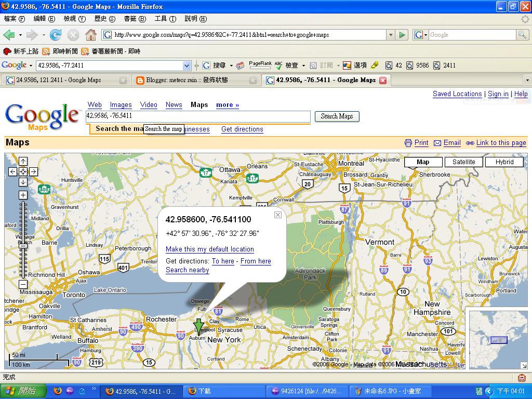This screenshot has height=399, width=532.
Task: Click the Sign in link
Action: click(498, 94)
